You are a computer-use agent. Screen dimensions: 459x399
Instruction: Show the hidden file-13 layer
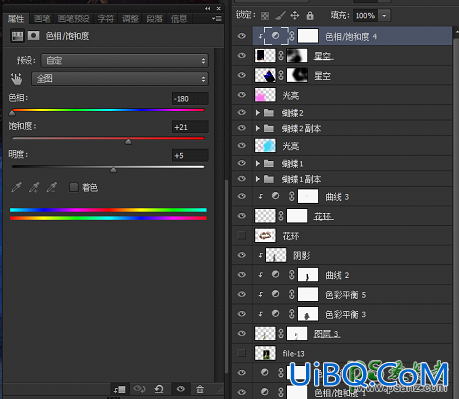242,353
